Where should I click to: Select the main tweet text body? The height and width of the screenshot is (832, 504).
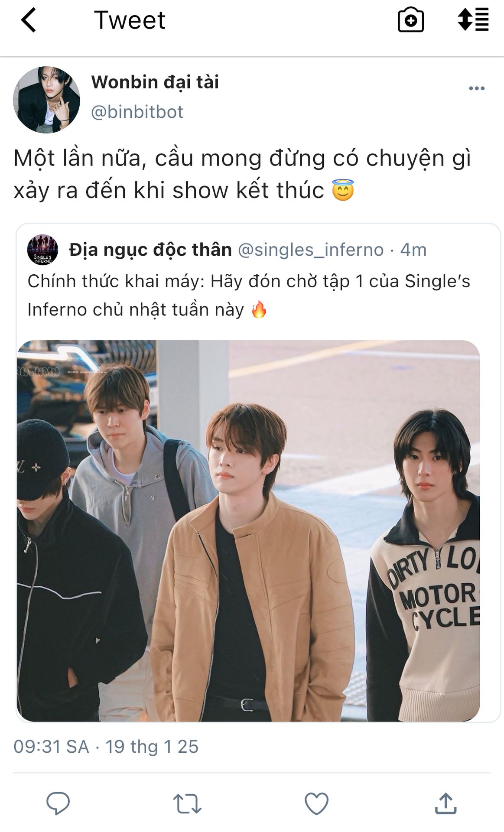coord(242,174)
